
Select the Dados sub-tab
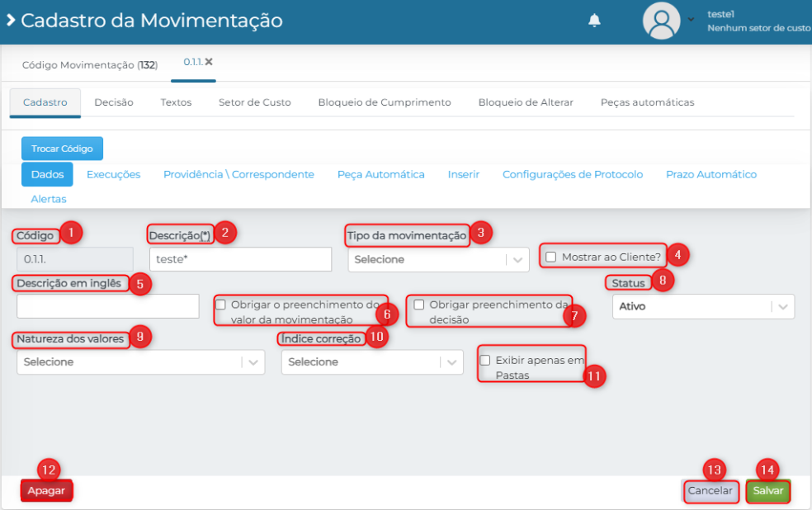(47, 174)
